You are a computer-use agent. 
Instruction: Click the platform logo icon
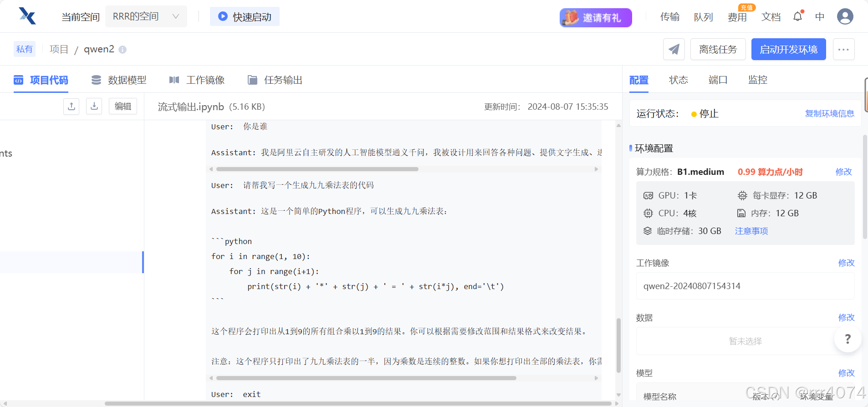tap(27, 16)
